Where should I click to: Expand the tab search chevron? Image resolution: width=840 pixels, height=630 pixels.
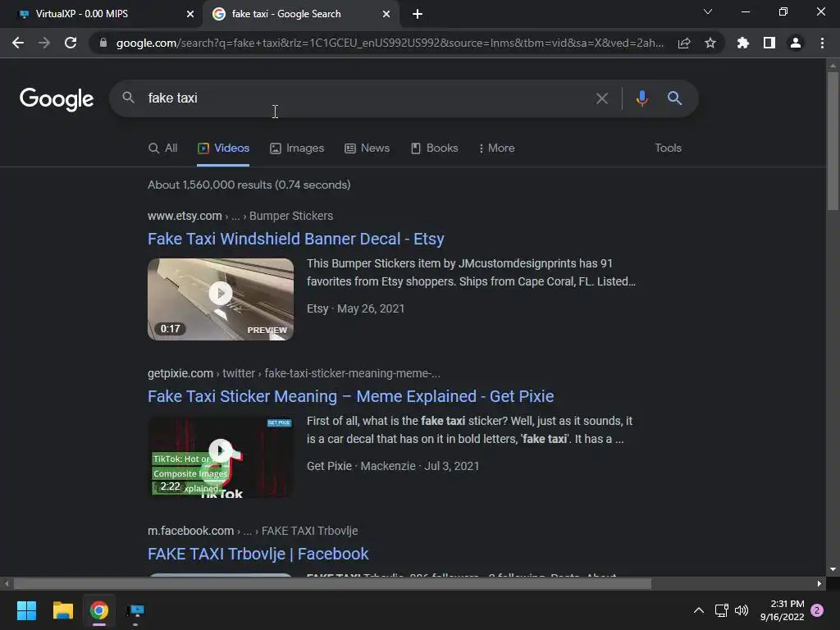[708, 11]
